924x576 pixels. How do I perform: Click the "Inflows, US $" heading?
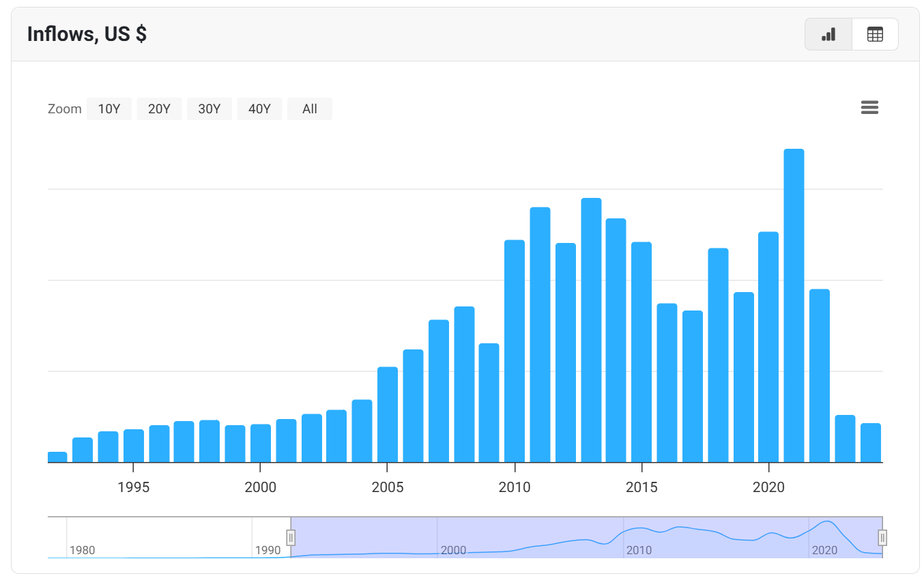pyautogui.click(x=87, y=34)
